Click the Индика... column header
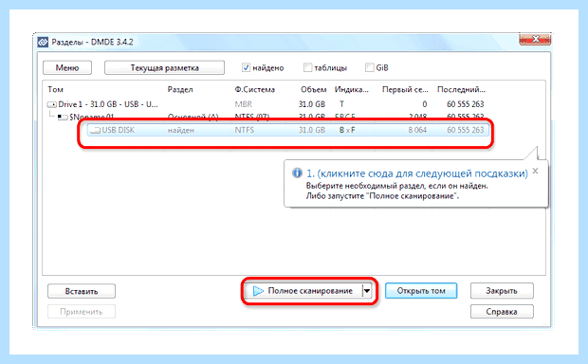Image resolution: width=588 pixels, height=364 pixels. point(351,90)
